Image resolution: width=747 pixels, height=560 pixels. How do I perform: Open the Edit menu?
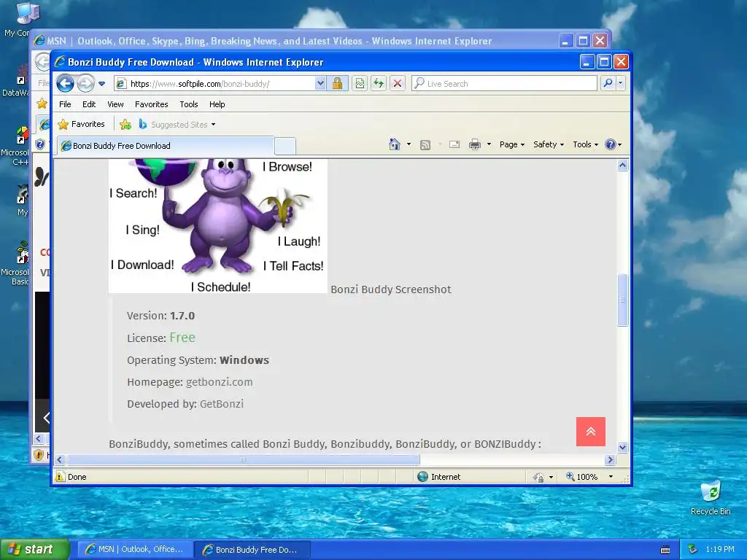[x=88, y=104]
